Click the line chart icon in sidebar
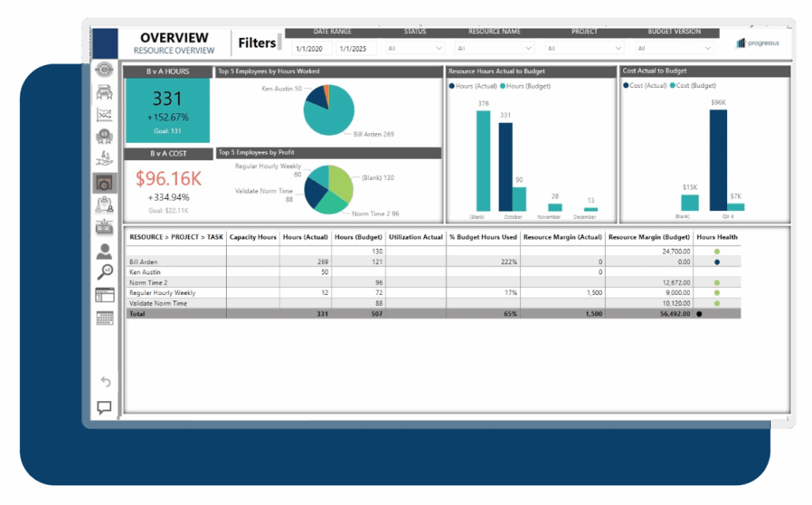 point(104,115)
